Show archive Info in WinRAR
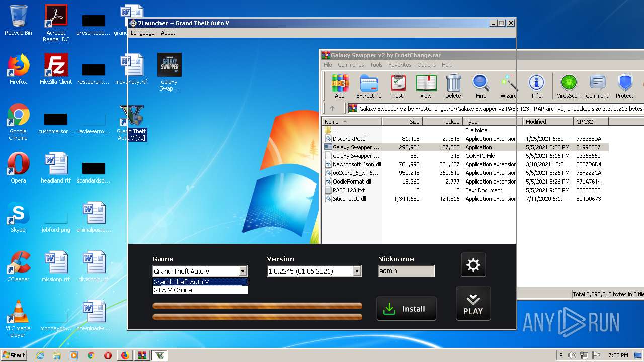The height and width of the screenshot is (362, 644). (x=536, y=86)
